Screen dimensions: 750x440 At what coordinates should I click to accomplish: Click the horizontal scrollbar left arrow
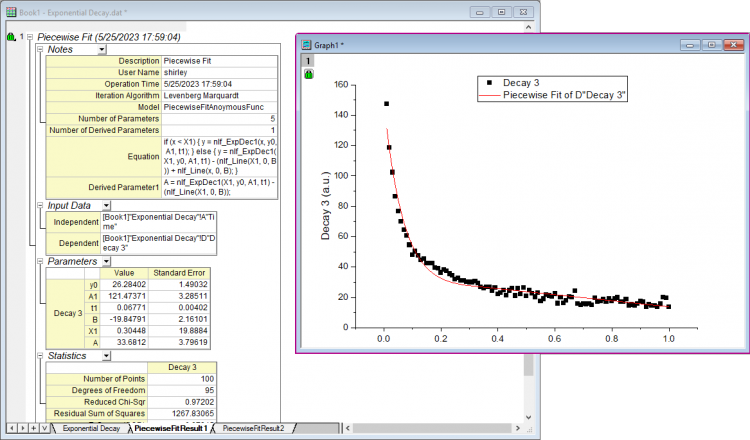(348, 428)
